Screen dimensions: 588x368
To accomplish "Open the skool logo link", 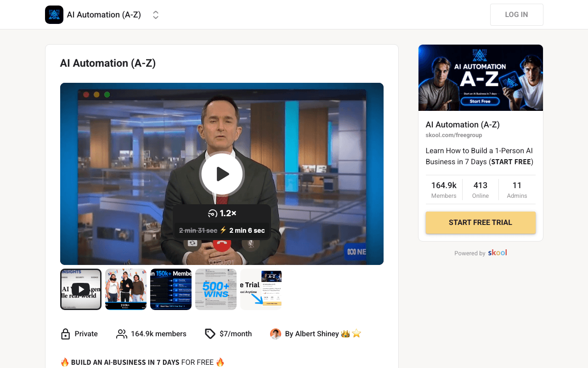I will click(x=498, y=253).
